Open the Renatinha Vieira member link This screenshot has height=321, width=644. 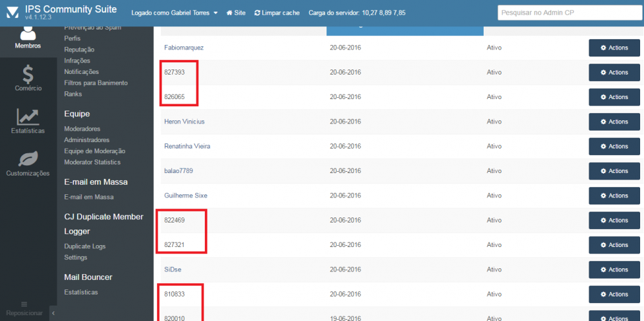(187, 146)
